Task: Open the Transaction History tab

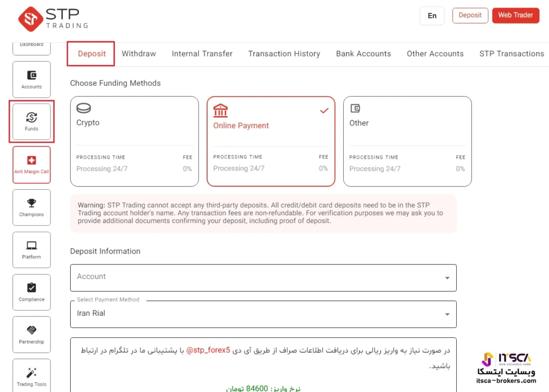Action: [284, 54]
